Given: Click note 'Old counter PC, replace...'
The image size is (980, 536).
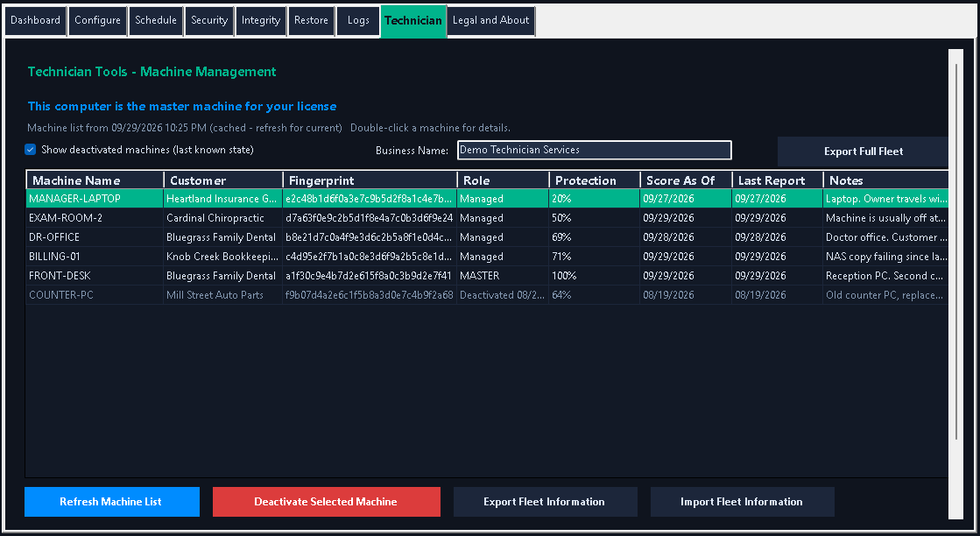Looking at the screenshot, I should [x=885, y=295].
